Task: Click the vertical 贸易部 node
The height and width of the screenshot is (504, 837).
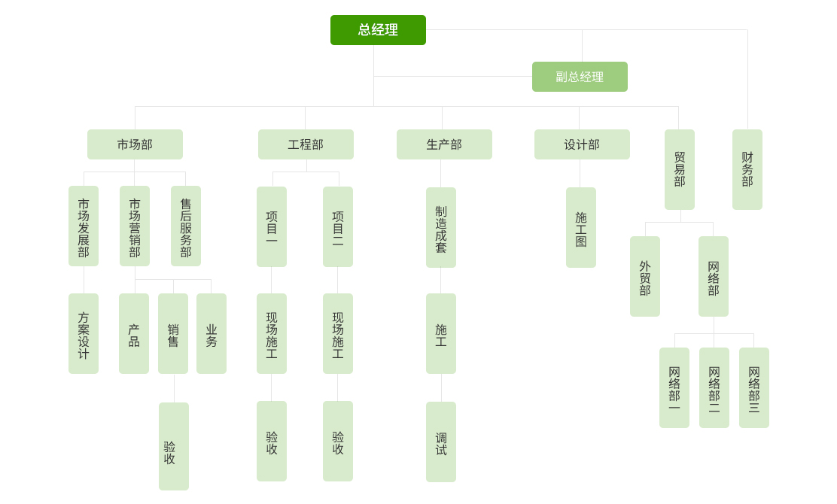Action: tap(680, 169)
